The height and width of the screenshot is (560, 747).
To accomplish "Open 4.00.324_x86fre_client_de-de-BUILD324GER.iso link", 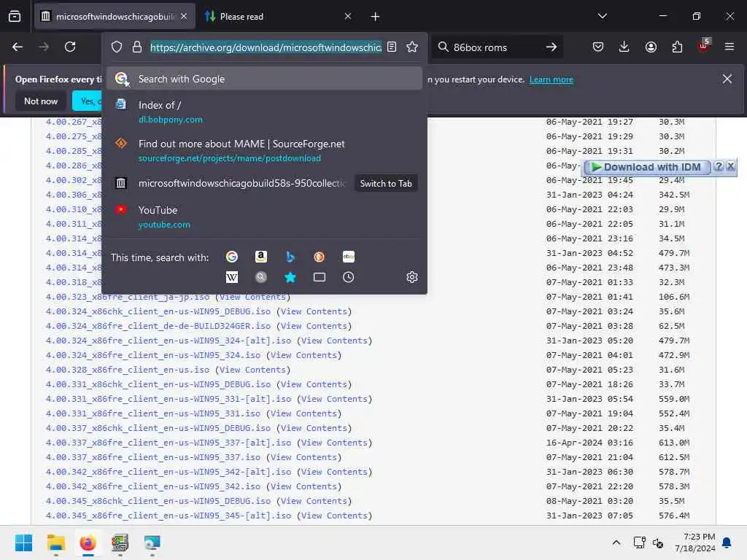I will tap(158, 326).
